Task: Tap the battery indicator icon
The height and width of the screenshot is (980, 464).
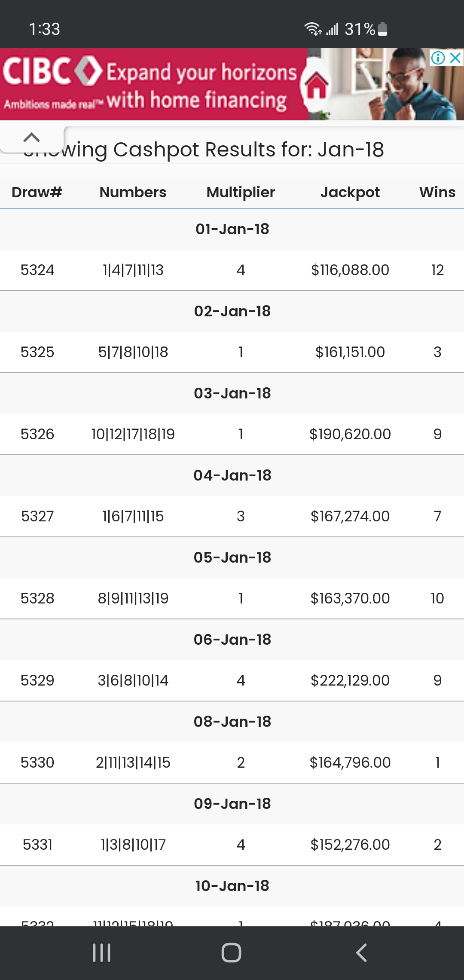Action: [x=382, y=29]
